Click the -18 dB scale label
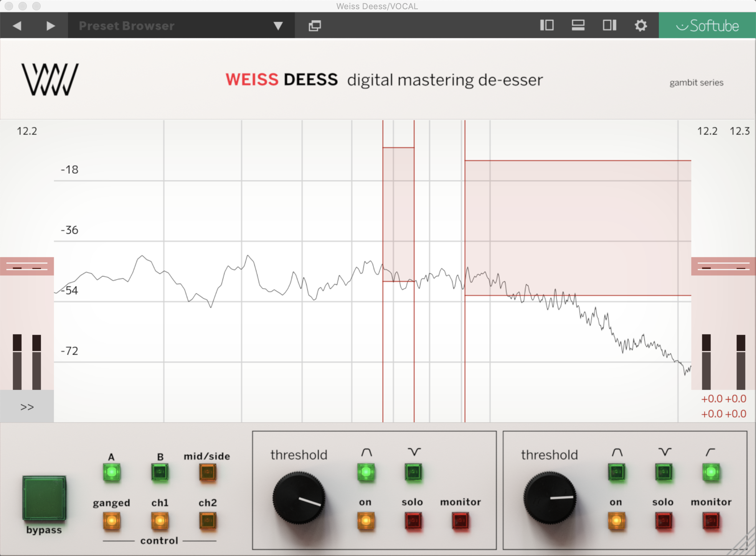Image resolution: width=756 pixels, height=556 pixels. (69, 169)
